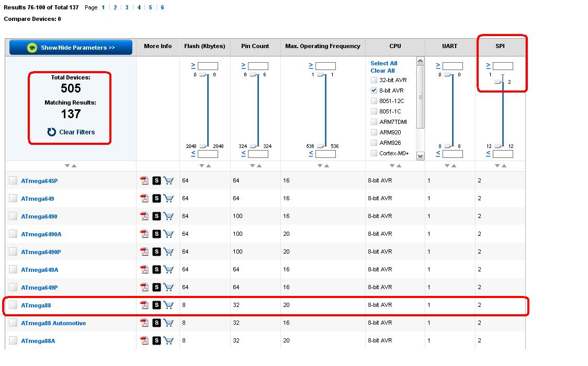Go to results page 5

[150, 7]
